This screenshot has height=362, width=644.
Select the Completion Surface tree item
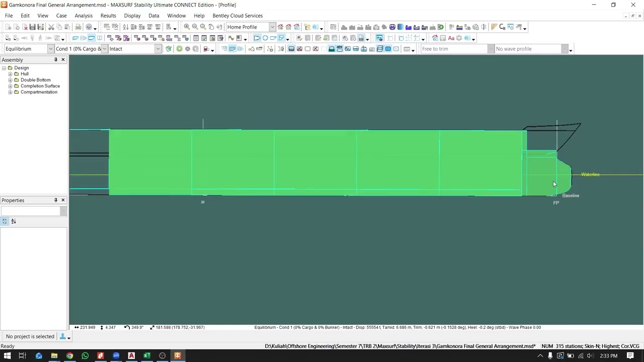tap(40, 86)
